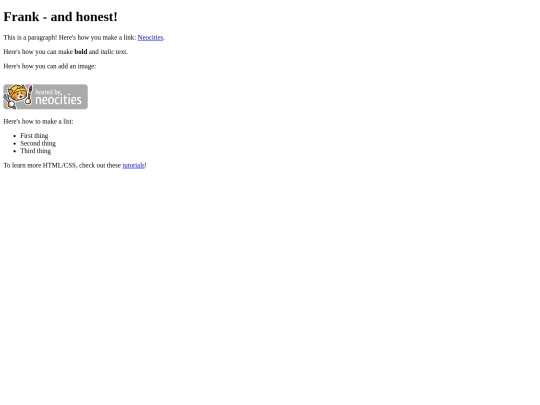The width and height of the screenshot is (540, 405).
Task: Click the 'hosted by' text in badge
Action: click(x=48, y=92)
